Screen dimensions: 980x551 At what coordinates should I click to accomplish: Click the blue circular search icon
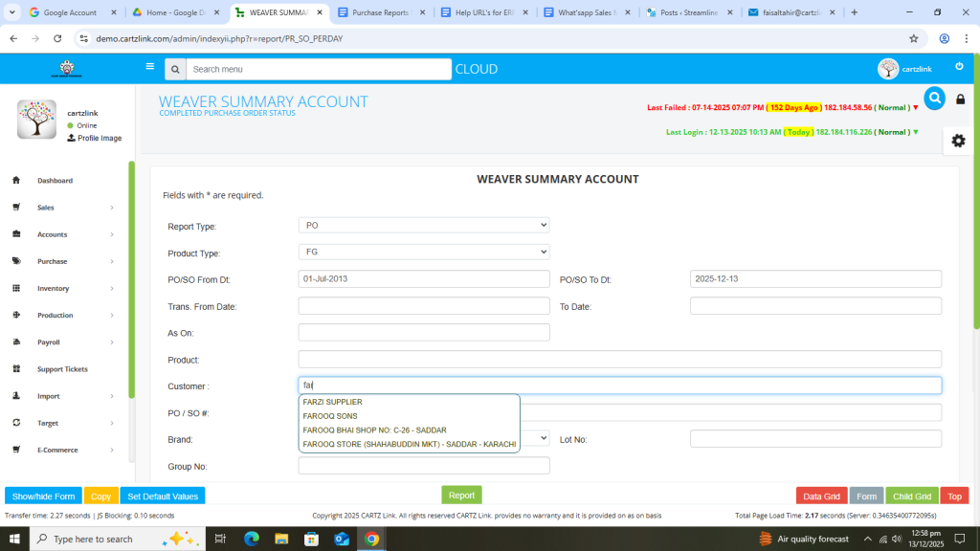tap(934, 98)
